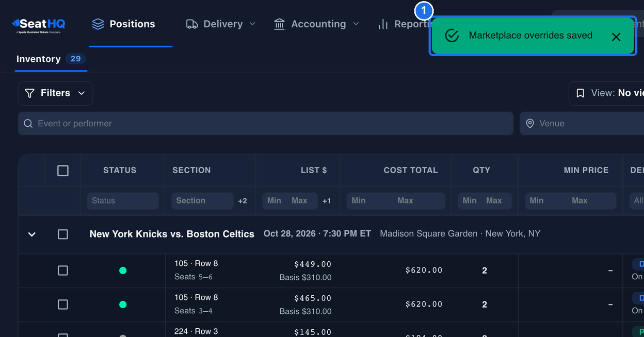The height and width of the screenshot is (337, 644).
Task: Click green status dot for Seats 5–6
Action: point(123,271)
